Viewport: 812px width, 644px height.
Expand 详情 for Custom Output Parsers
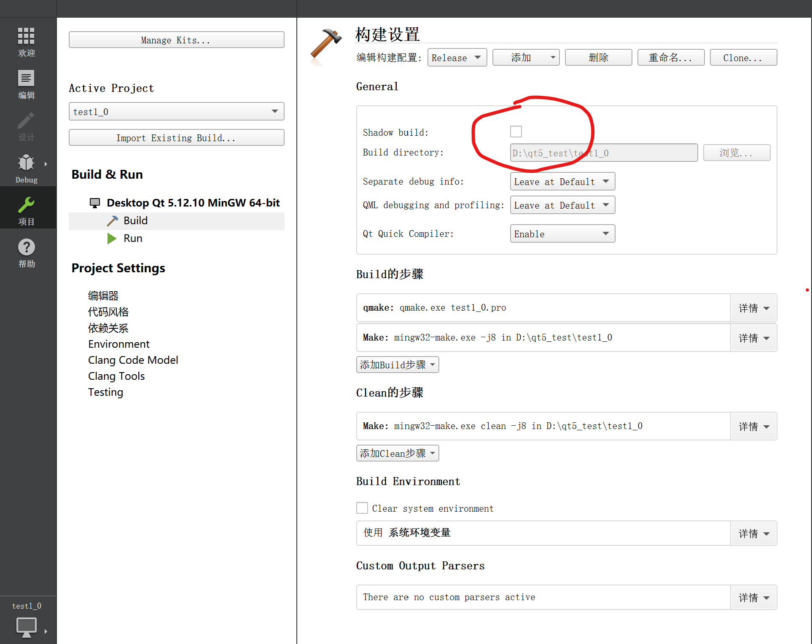[x=753, y=598]
